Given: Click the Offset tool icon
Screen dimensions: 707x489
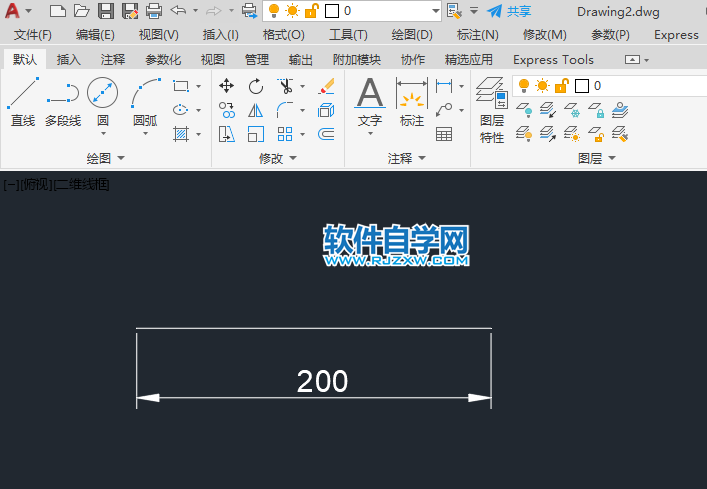Looking at the screenshot, I should coord(326,134).
